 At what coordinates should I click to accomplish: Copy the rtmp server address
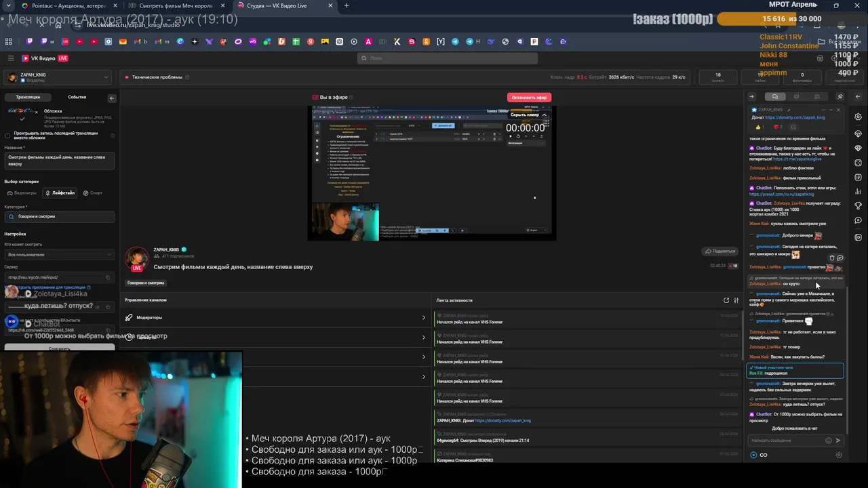coord(108,277)
